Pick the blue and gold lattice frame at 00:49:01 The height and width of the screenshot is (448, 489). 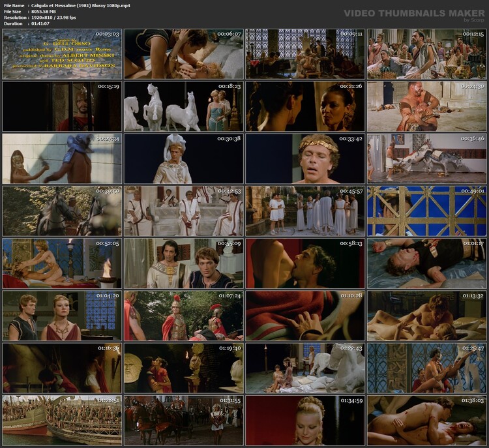[426, 211]
